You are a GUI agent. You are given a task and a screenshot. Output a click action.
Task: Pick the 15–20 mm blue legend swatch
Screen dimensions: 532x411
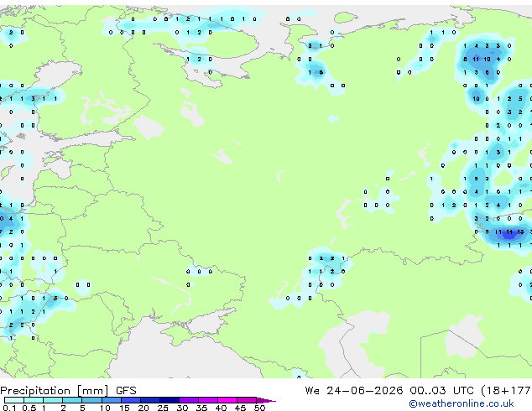[130, 400]
